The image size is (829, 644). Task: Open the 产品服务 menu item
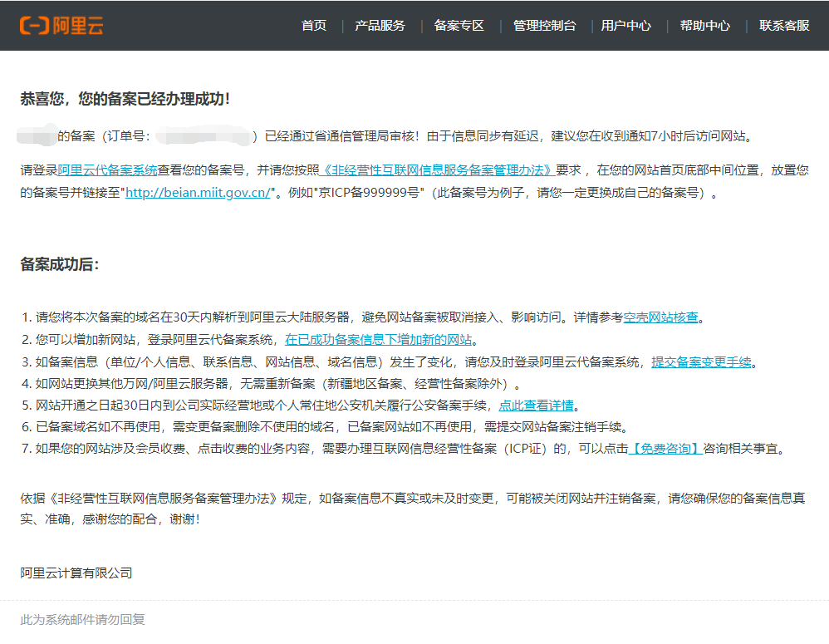(x=380, y=26)
